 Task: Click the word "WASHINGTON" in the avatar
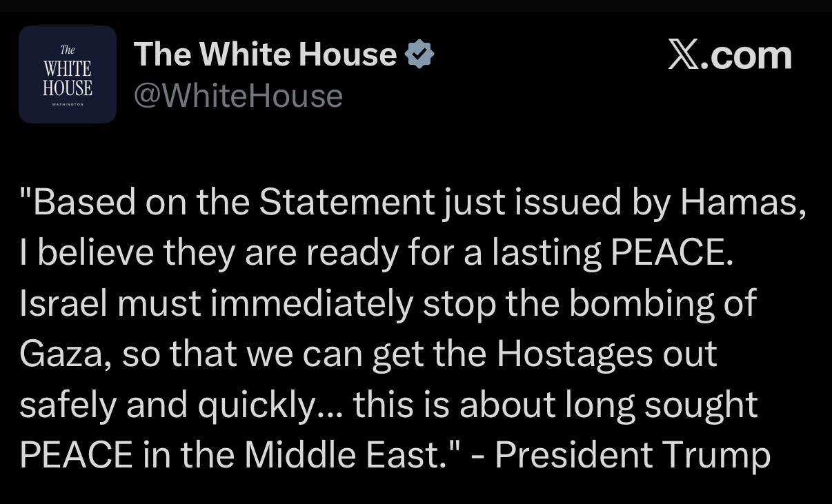tap(68, 104)
